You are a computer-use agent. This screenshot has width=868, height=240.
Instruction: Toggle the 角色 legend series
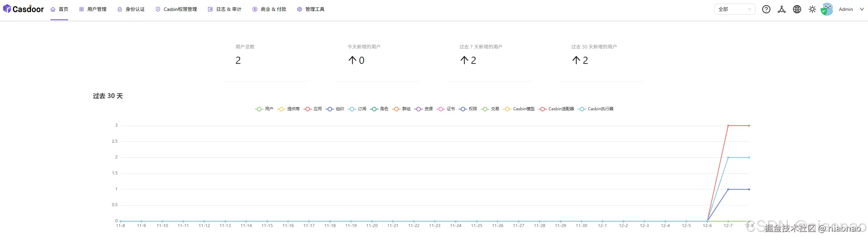point(379,109)
